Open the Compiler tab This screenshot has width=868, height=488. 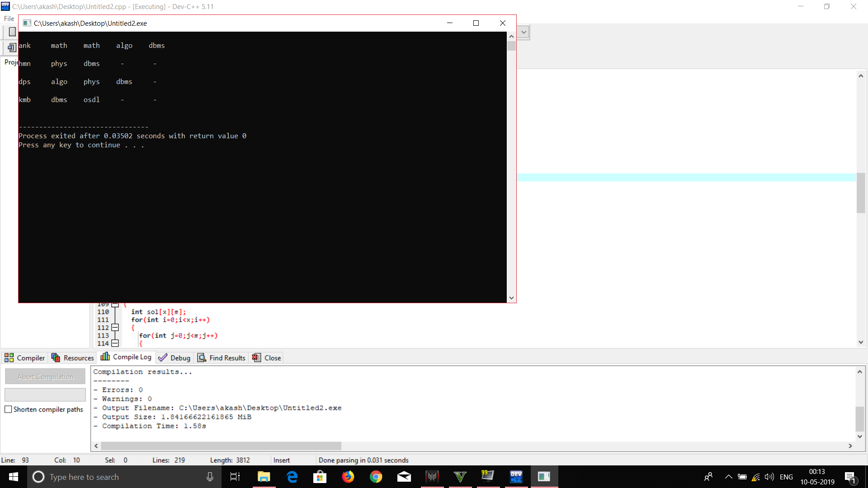pyautogui.click(x=25, y=358)
